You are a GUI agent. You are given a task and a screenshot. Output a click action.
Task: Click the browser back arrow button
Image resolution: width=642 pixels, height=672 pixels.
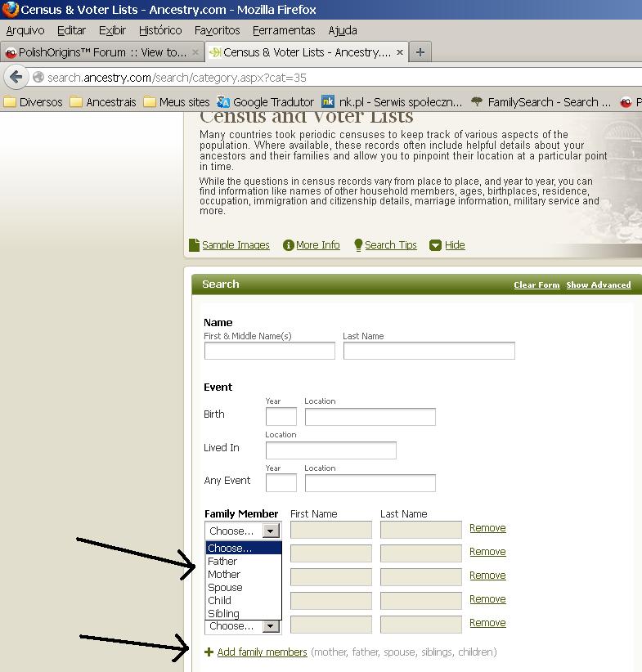tap(16, 78)
